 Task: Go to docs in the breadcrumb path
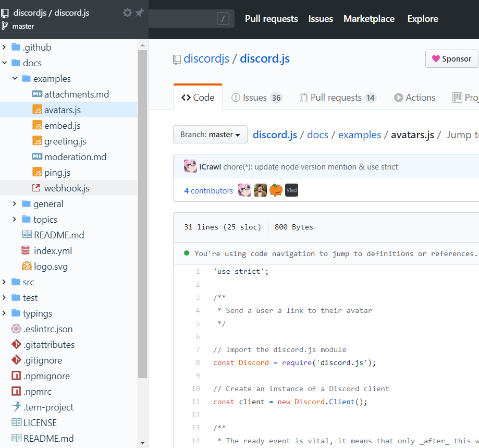pyautogui.click(x=317, y=135)
